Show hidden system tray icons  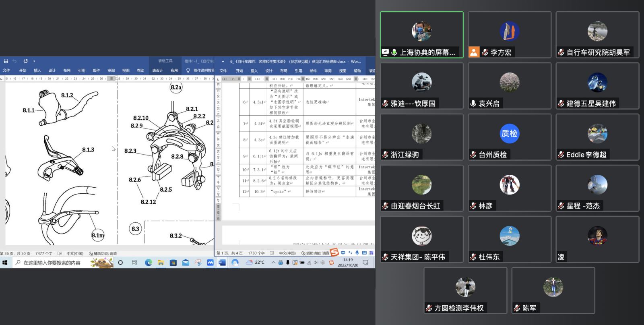pyautogui.click(x=273, y=263)
